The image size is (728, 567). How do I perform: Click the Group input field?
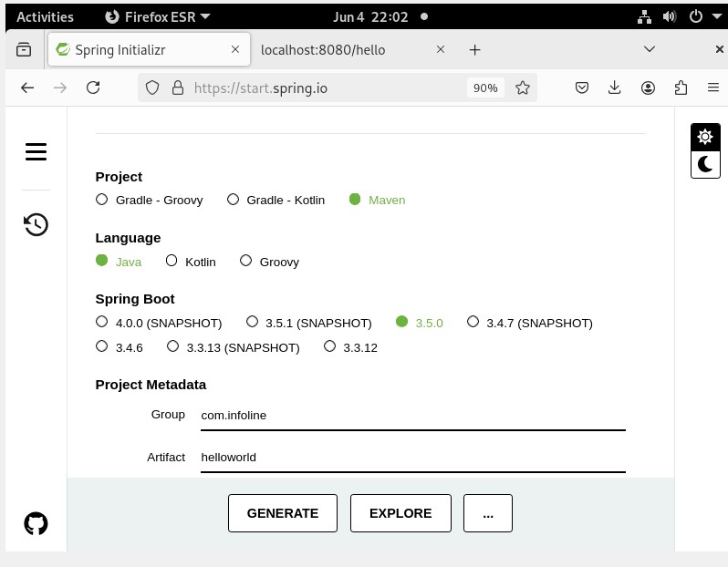pyautogui.click(x=412, y=416)
